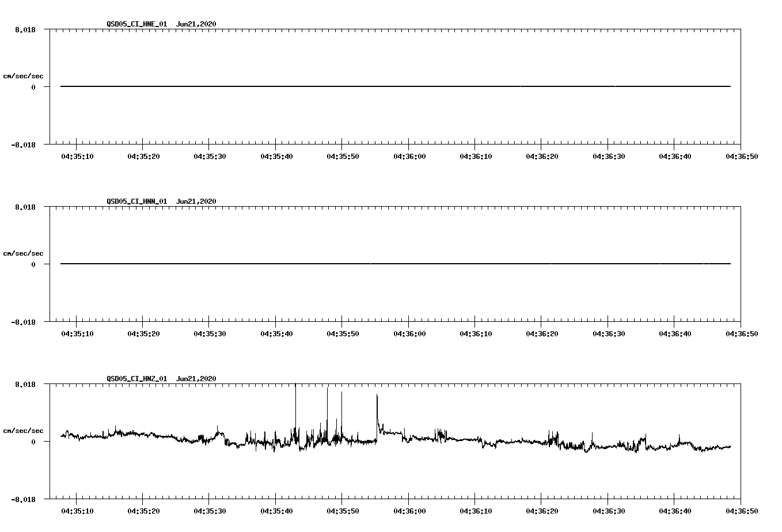Click 04:35:10 time label under HNZ plot
The image size is (782, 532).
[x=77, y=511]
